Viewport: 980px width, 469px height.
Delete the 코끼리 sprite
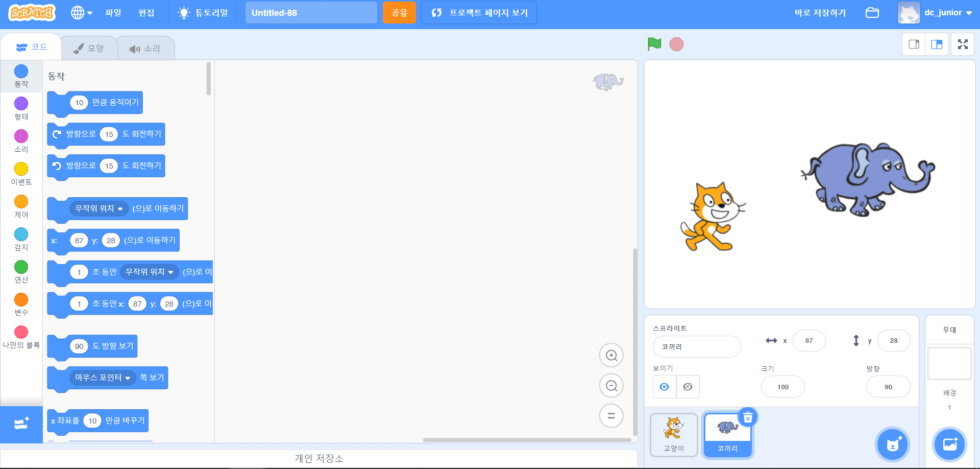(x=748, y=418)
